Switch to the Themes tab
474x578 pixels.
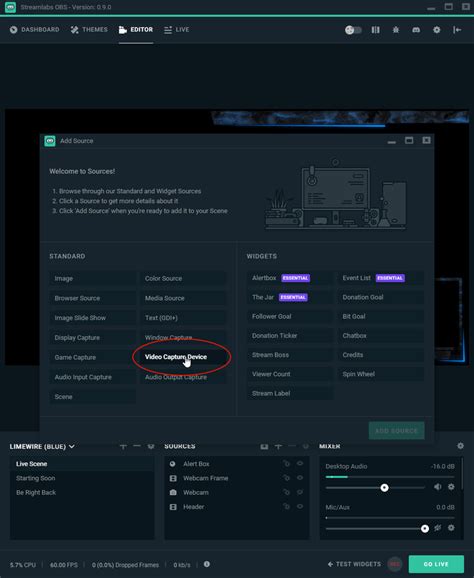click(x=89, y=30)
